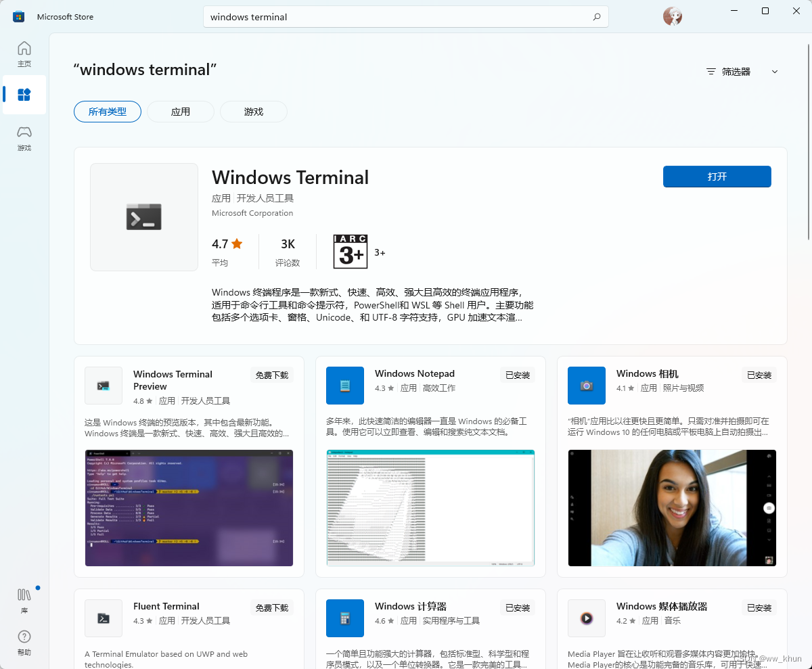Open the Windows 相机 screenshot thumbnail
The width and height of the screenshot is (812, 669).
click(672, 508)
